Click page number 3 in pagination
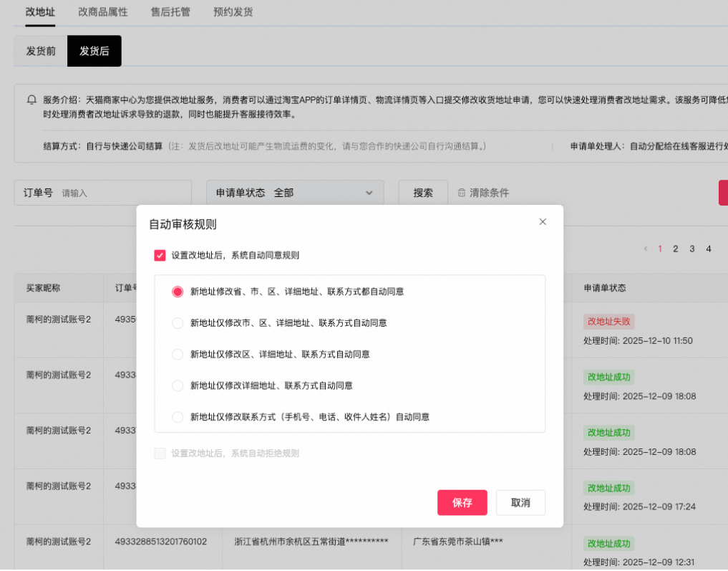This screenshot has width=728, height=571. (691, 248)
